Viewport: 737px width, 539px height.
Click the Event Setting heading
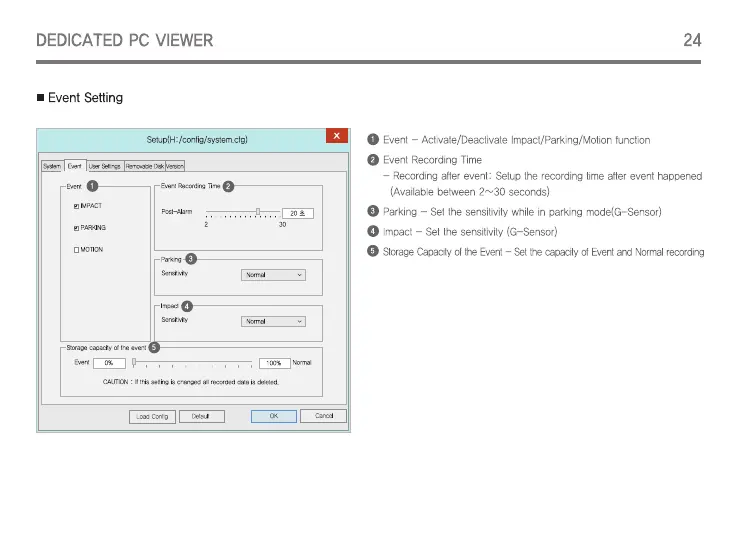click(x=86, y=98)
